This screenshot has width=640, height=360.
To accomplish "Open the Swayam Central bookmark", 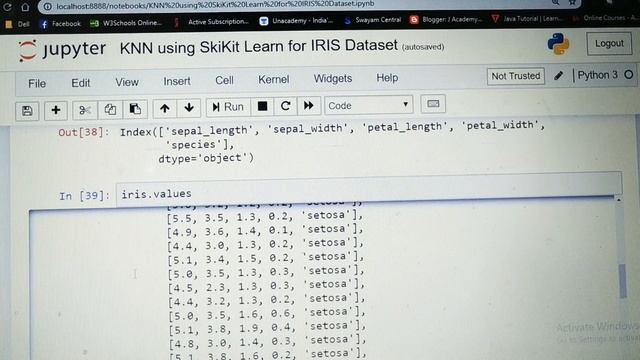I will tap(372, 20).
